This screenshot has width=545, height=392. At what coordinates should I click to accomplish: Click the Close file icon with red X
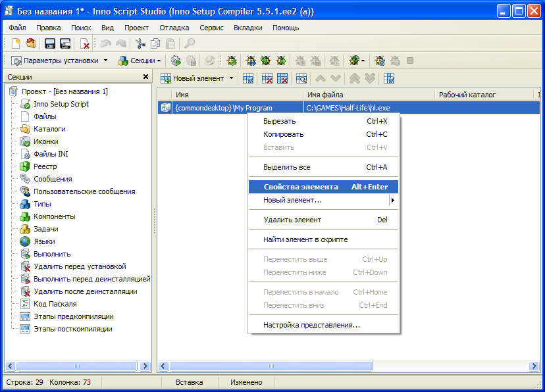85,43
